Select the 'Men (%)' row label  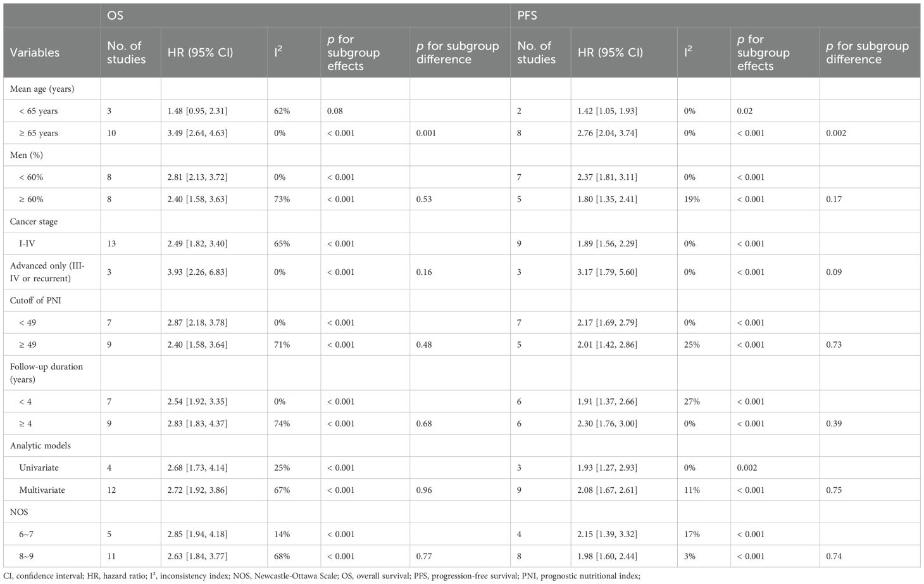coord(27,155)
